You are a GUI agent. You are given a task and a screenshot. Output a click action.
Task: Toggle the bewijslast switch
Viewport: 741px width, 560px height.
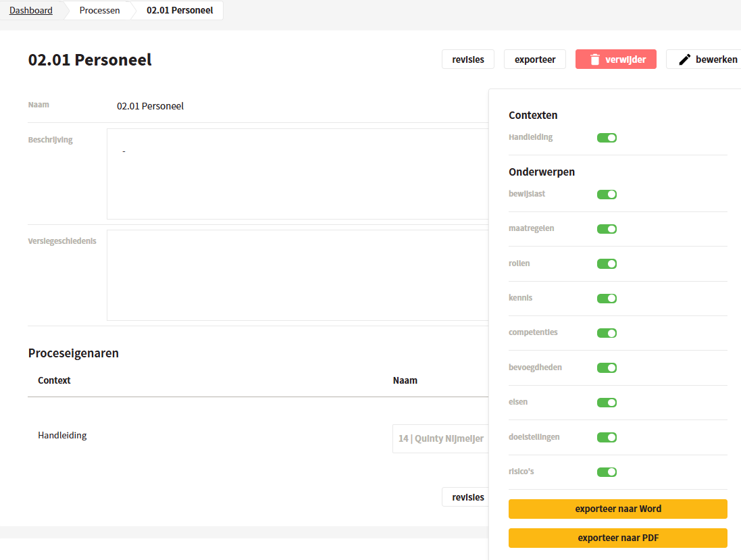click(x=607, y=195)
